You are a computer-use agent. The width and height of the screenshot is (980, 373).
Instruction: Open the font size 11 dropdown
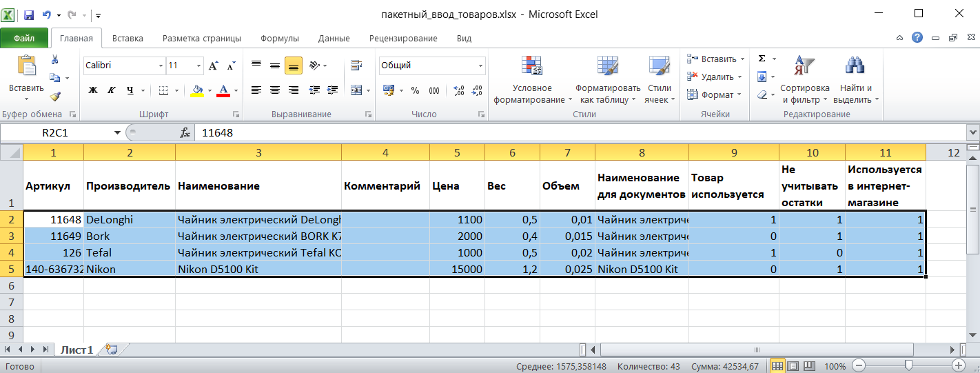coord(199,65)
